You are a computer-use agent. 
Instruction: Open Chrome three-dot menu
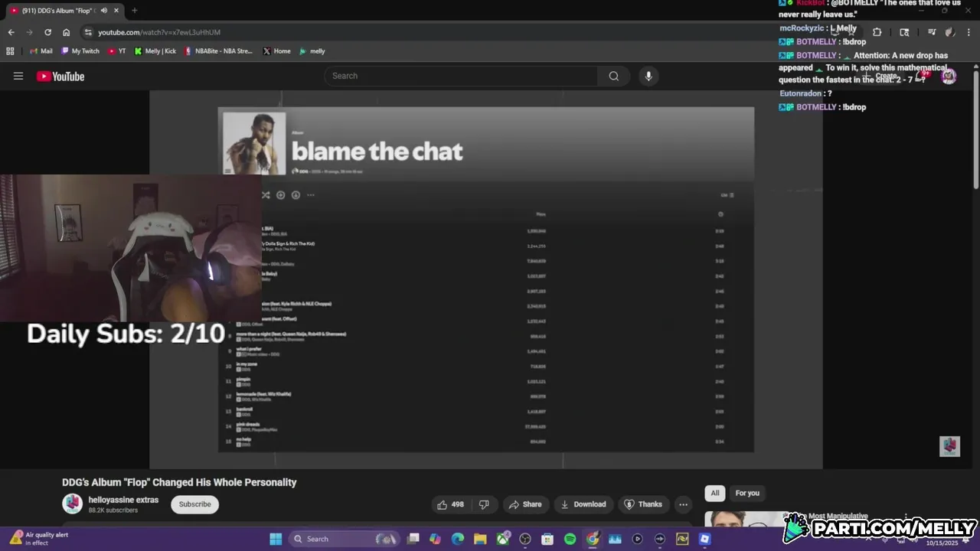tap(969, 32)
